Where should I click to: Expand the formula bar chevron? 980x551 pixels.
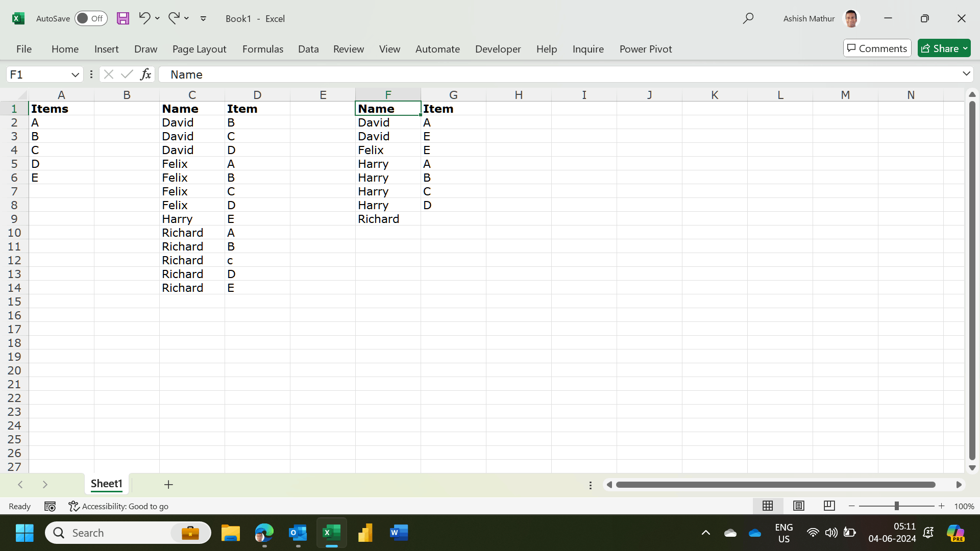point(966,74)
